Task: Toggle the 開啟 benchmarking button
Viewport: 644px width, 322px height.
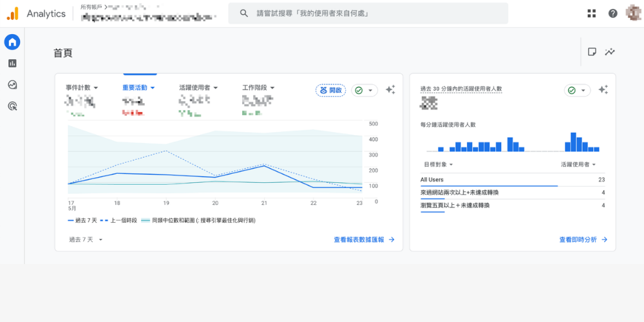Action: 331,90
